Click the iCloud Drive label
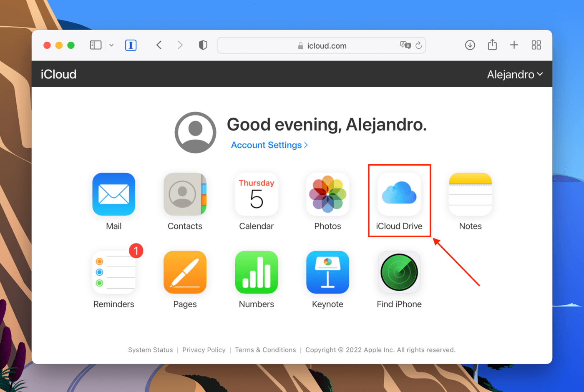 tap(399, 226)
